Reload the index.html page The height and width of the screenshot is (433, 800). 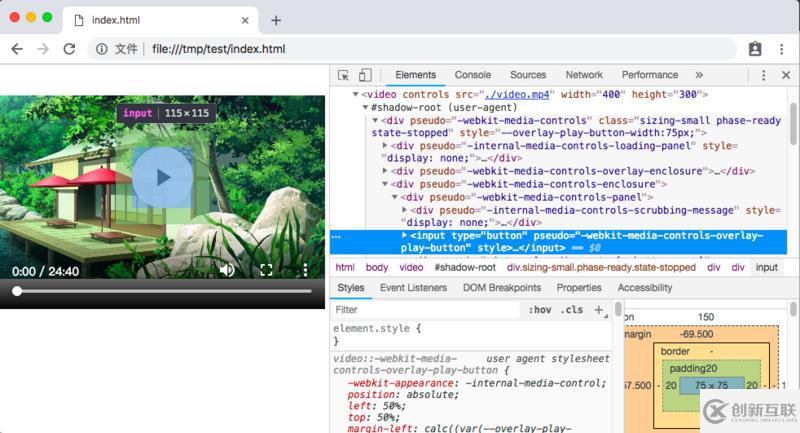pyautogui.click(x=69, y=49)
